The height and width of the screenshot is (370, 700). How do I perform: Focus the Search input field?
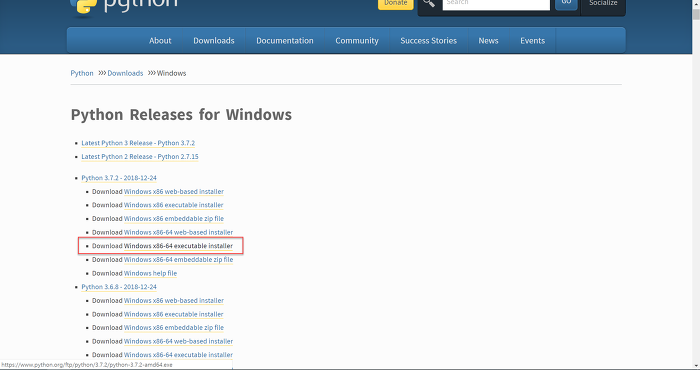point(496,4)
